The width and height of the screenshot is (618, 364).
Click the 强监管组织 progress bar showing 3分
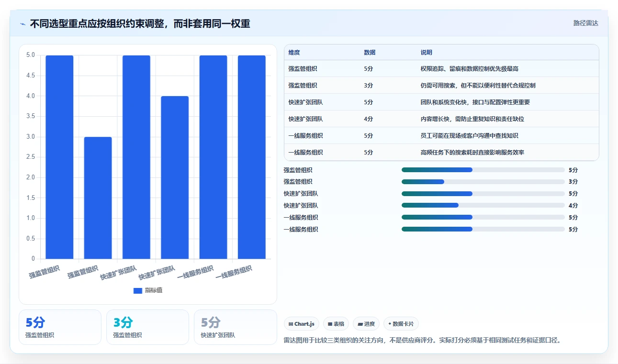[483, 182]
